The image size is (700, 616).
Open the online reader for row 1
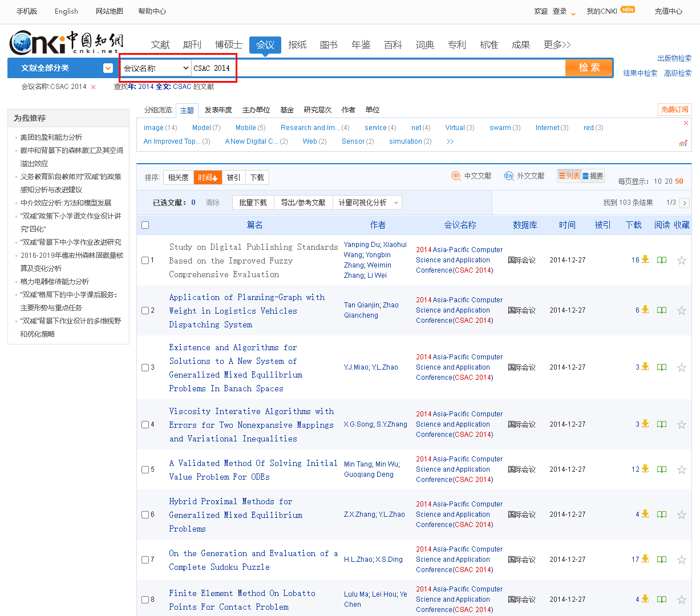click(x=662, y=260)
